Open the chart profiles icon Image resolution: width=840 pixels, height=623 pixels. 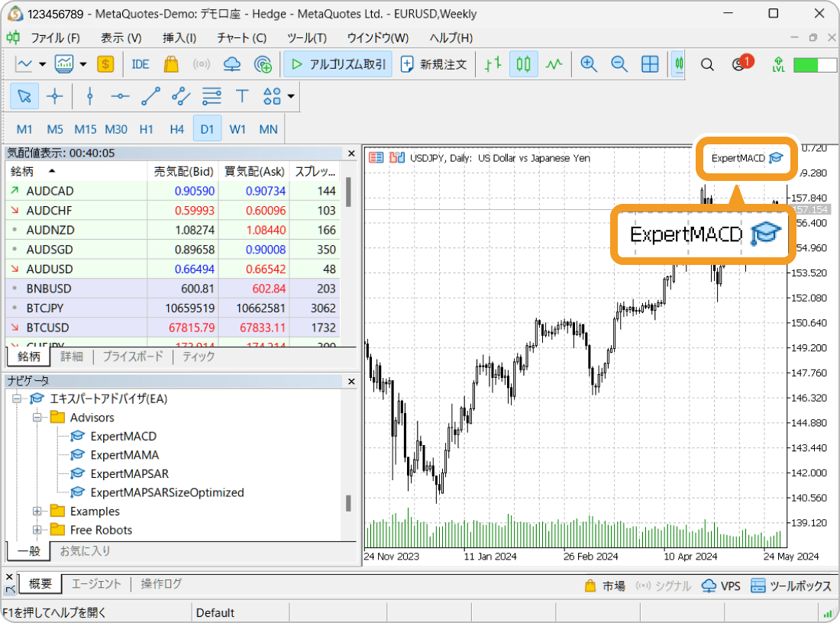(64, 64)
